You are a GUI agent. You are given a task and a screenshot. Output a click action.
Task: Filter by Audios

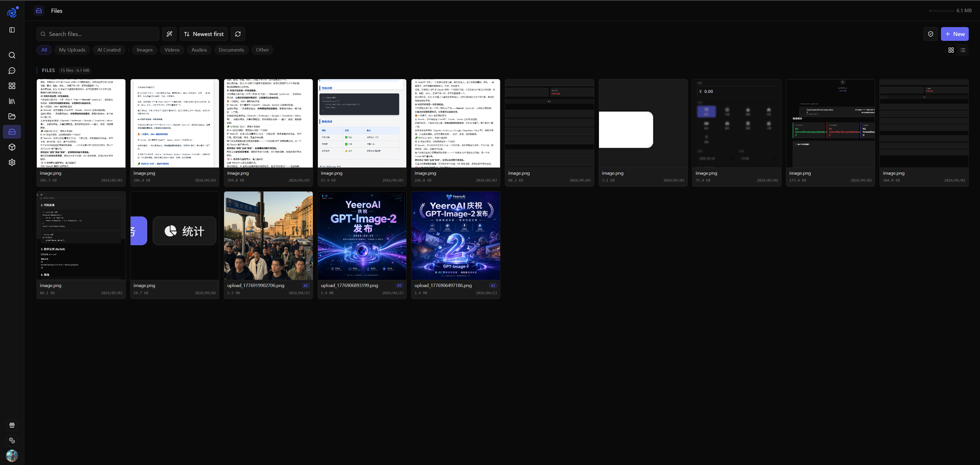tap(199, 50)
